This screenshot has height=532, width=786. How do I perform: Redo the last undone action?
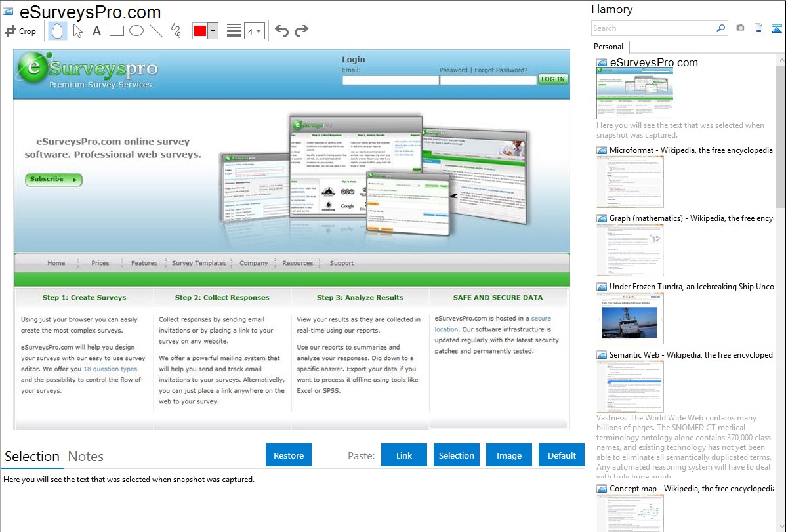(301, 31)
